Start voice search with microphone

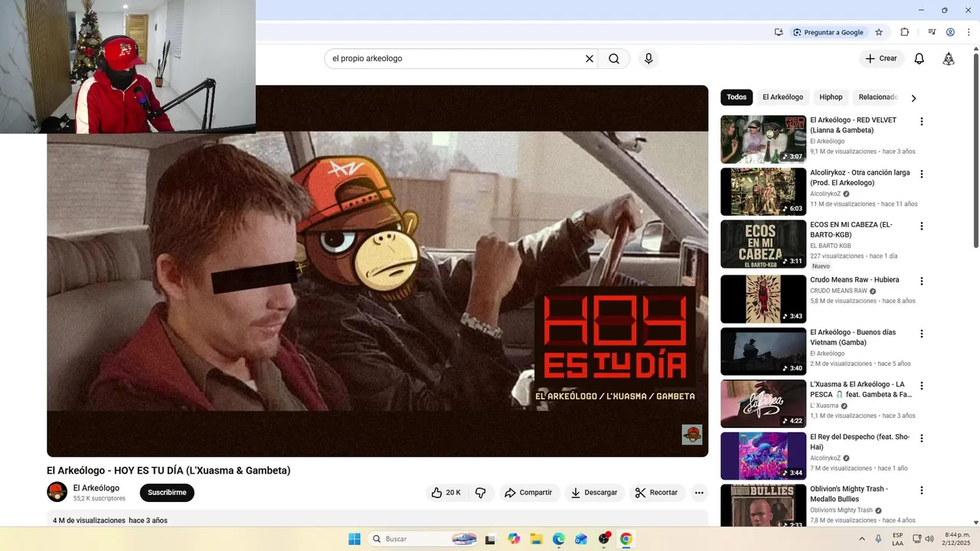click(x=648, y=58)
